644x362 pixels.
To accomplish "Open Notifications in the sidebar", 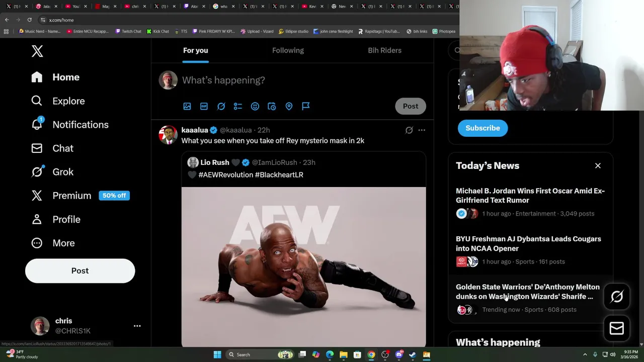I will click(x=69, y=125).
